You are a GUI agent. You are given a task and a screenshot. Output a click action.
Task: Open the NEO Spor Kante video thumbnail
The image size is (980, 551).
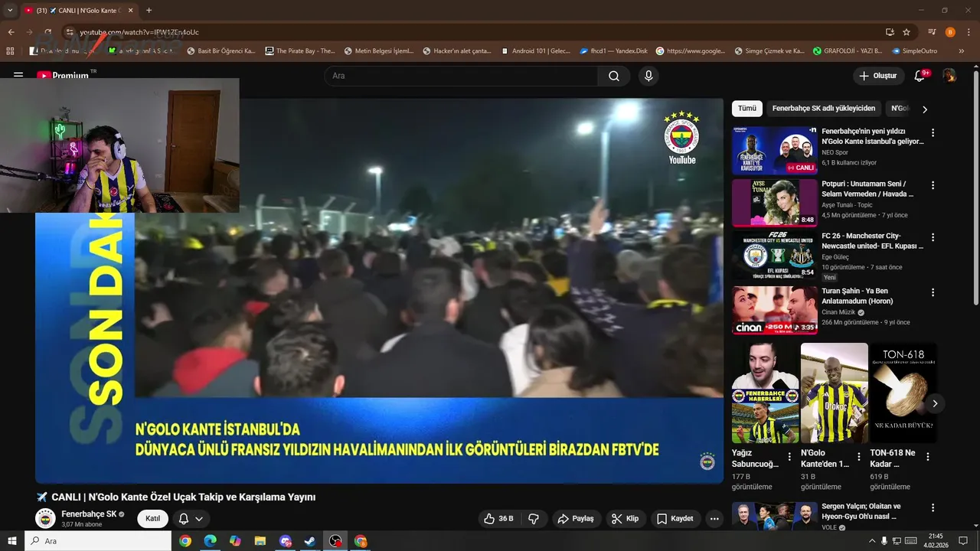pos(775,150)
